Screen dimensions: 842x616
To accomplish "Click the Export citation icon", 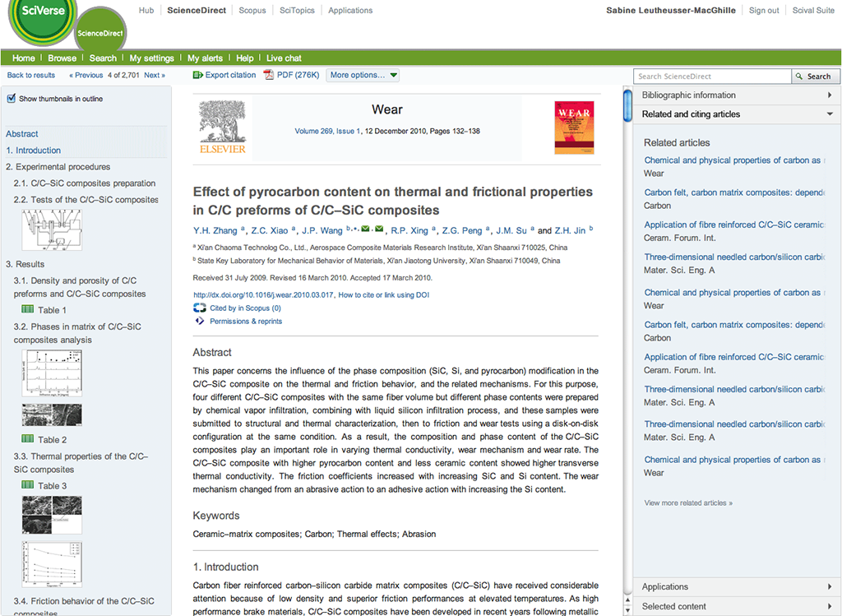I will (197, 75).
